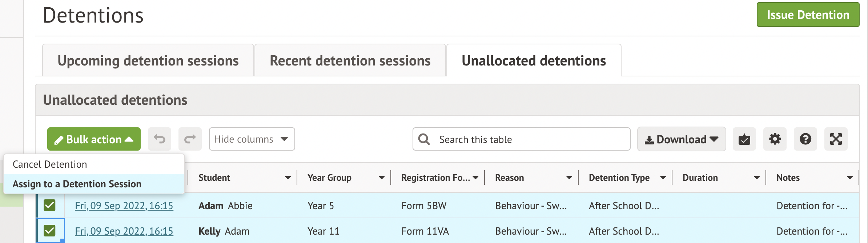Open the Hide columns dropdown
868x243 pixels.
point(252,139)
